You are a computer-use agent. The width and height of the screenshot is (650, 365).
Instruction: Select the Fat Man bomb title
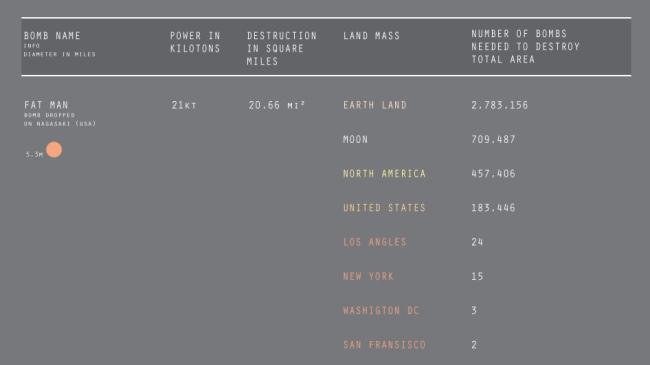(46, 105)
